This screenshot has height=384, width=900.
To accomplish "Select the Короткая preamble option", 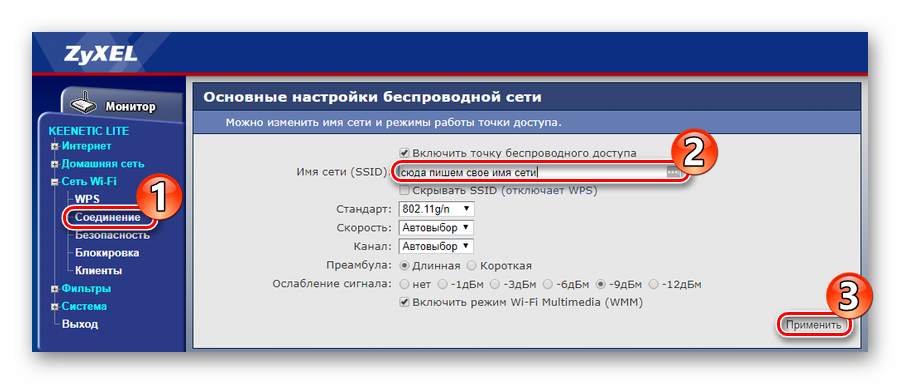I will tap(471, 266).
